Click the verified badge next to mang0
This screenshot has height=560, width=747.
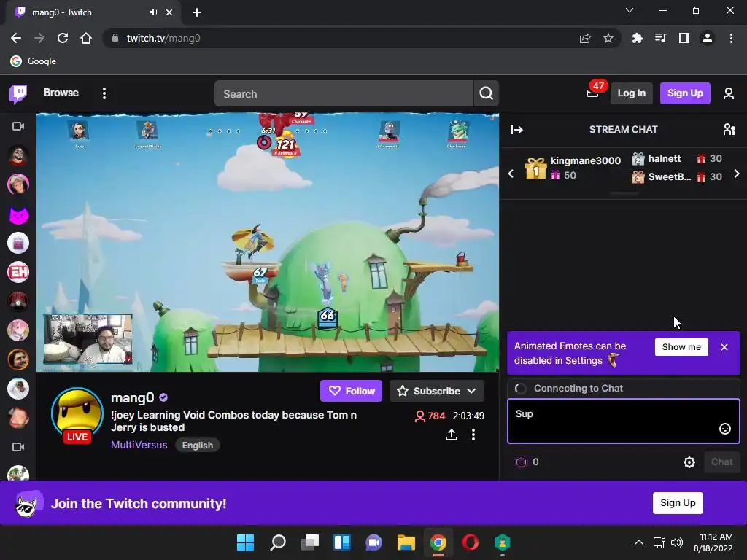[x=163, y=397]
